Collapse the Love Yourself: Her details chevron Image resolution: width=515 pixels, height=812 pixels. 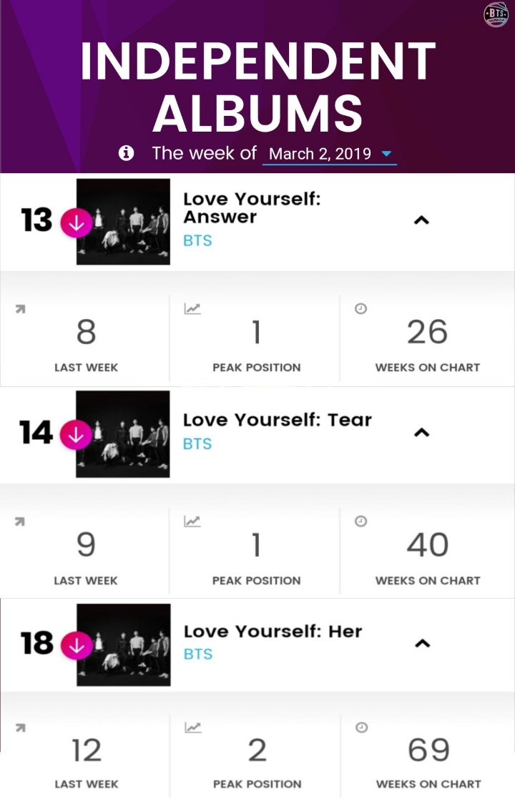click(x=422, y=643)
